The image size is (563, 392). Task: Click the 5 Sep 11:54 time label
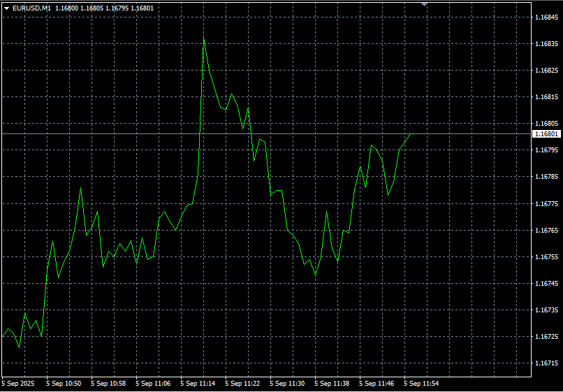(421, 384)
